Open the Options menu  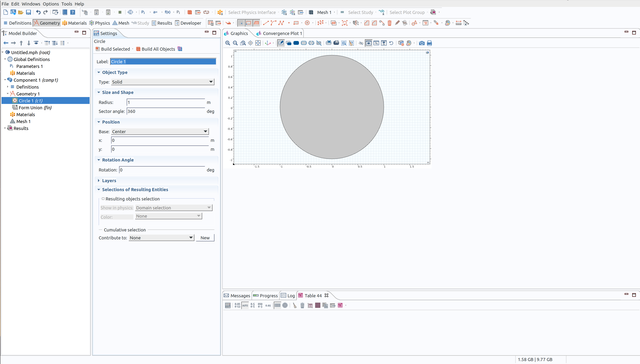click(51, 4)
